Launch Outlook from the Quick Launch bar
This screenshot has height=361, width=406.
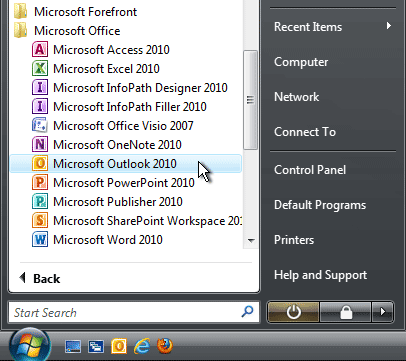(119, 346)
